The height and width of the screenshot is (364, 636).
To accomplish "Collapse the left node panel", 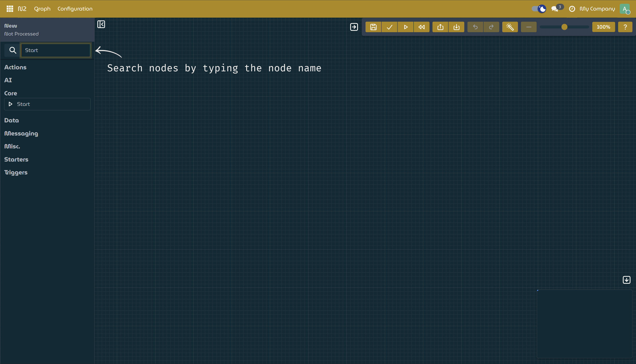I will [101, 24].
